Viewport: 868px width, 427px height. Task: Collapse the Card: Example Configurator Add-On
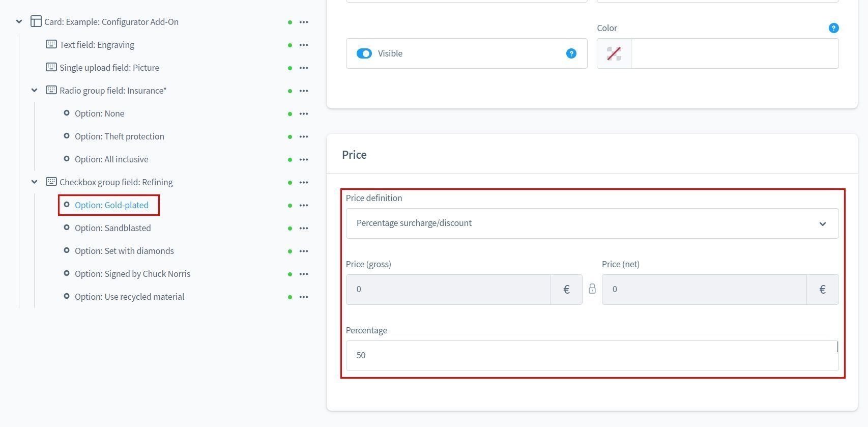[x=19, y=22]
